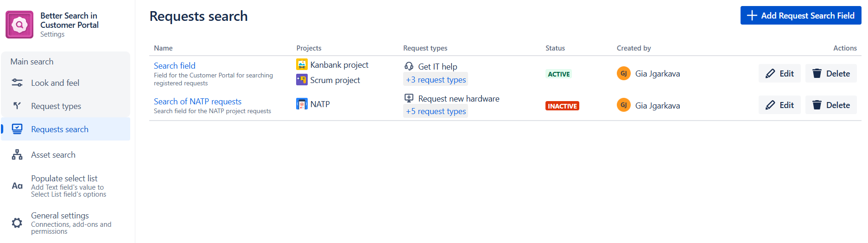Click Get IT help request type
Viewport: 868px width, 243px height.
(x=437, y=67)
